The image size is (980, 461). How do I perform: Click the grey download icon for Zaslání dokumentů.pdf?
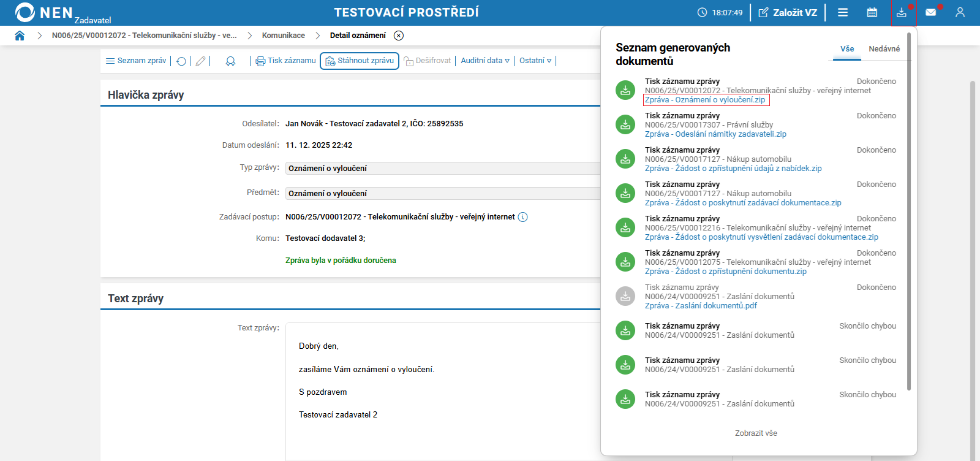(625, 297)
